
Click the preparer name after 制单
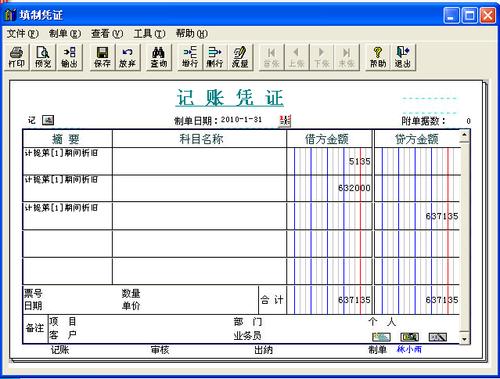[409, 349]
